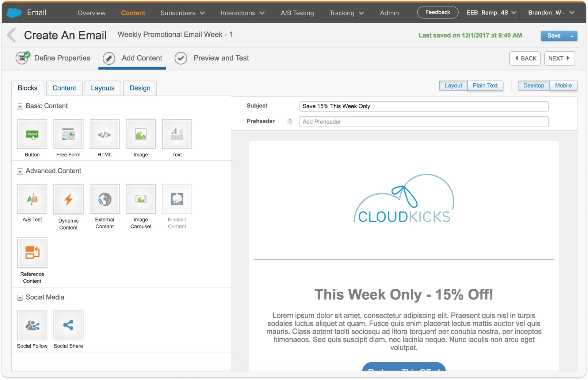
Task: Select the Dynamic Content block
Action: 68,199
